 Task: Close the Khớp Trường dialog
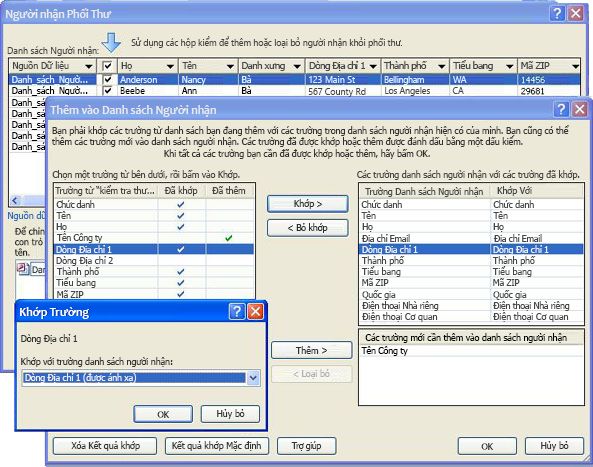pos(255,312)
